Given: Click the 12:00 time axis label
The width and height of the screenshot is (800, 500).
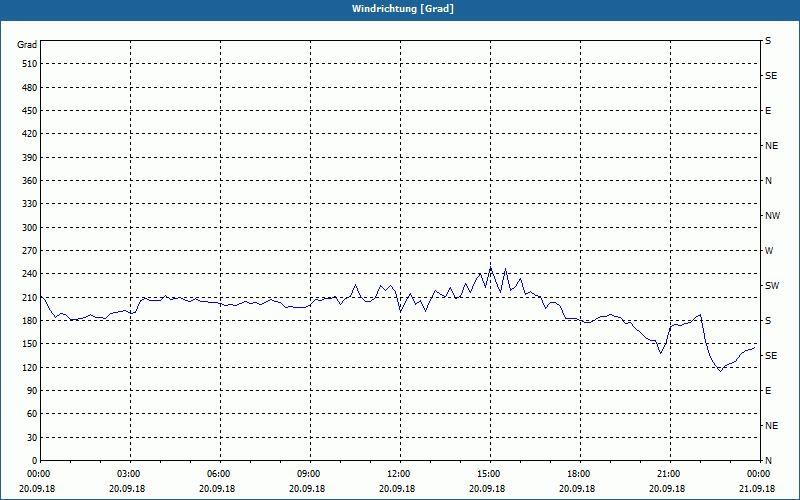Looking at the screenshot, I should 400,473.
